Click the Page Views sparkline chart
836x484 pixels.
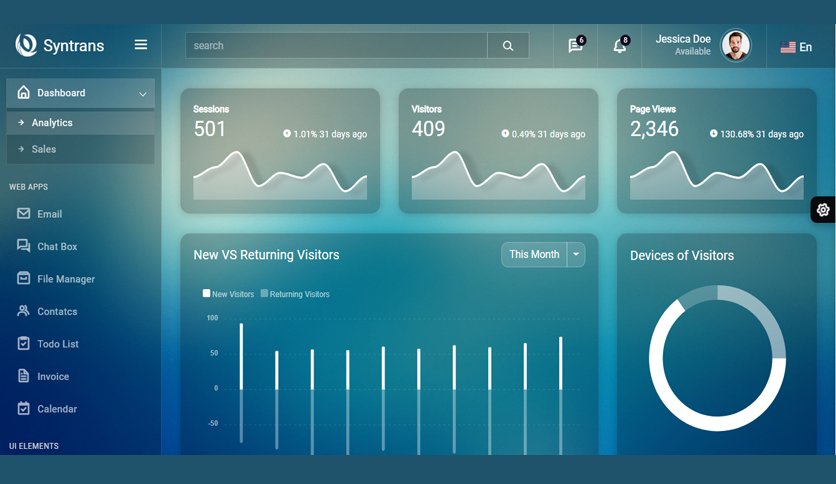click(717, 175)
